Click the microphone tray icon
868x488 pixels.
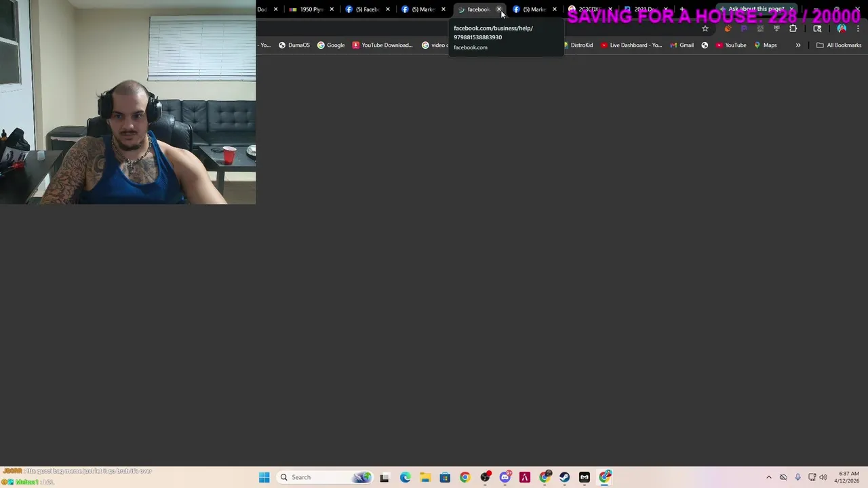(x=797, y=477)
